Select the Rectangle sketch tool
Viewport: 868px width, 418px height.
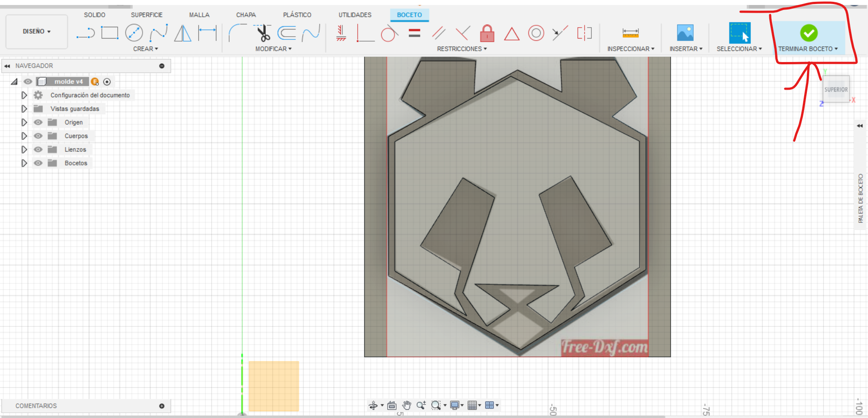[x=110, y=33]
